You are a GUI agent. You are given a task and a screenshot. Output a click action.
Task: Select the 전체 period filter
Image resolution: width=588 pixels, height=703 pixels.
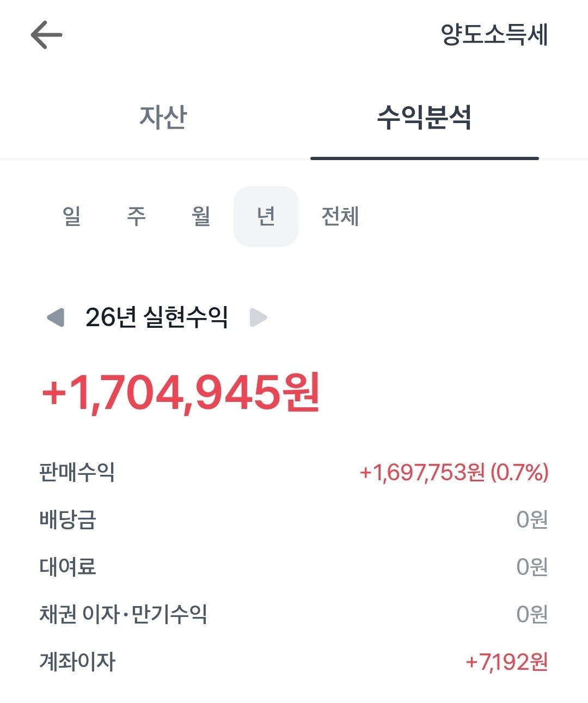pos(340,216)
